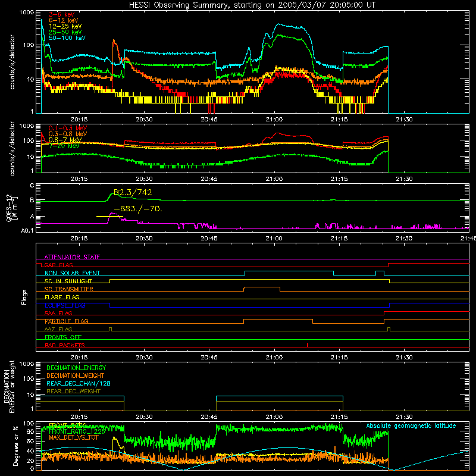The width and height of the screenshot is (476, 476).
Task: Select the SC_TRANSMITTER flag label
Action: (x=69, y=289)
